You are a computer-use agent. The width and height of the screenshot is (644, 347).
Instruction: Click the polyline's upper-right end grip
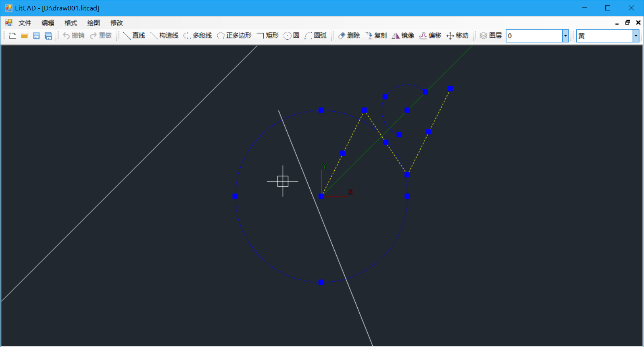pyautogui.click(x=450, y=89)
